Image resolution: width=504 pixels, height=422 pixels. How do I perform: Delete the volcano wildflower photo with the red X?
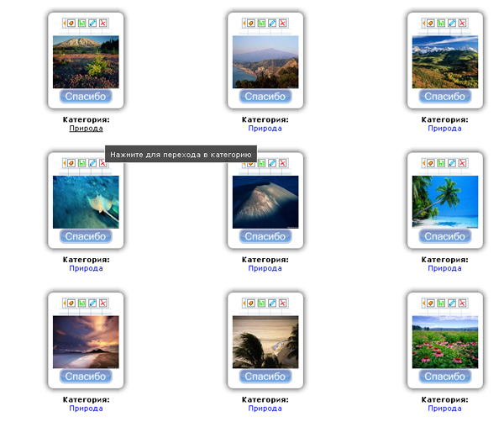(102, 24)
